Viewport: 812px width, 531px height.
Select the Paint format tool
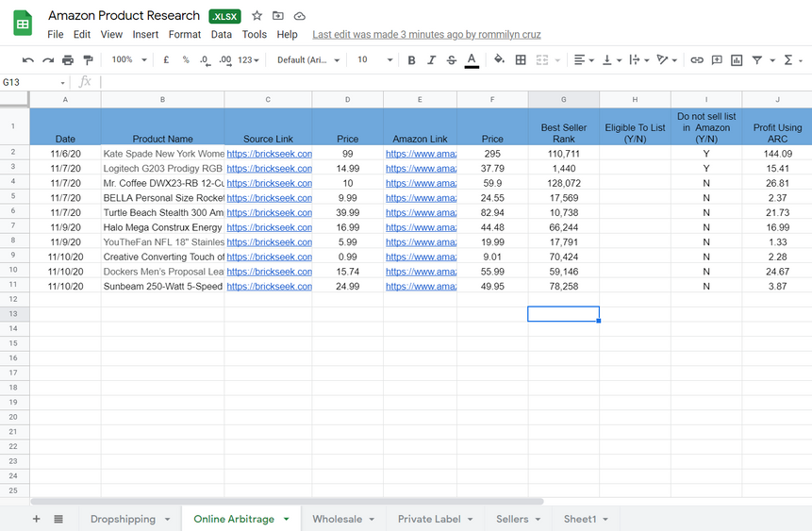click(x=88, y=60)
